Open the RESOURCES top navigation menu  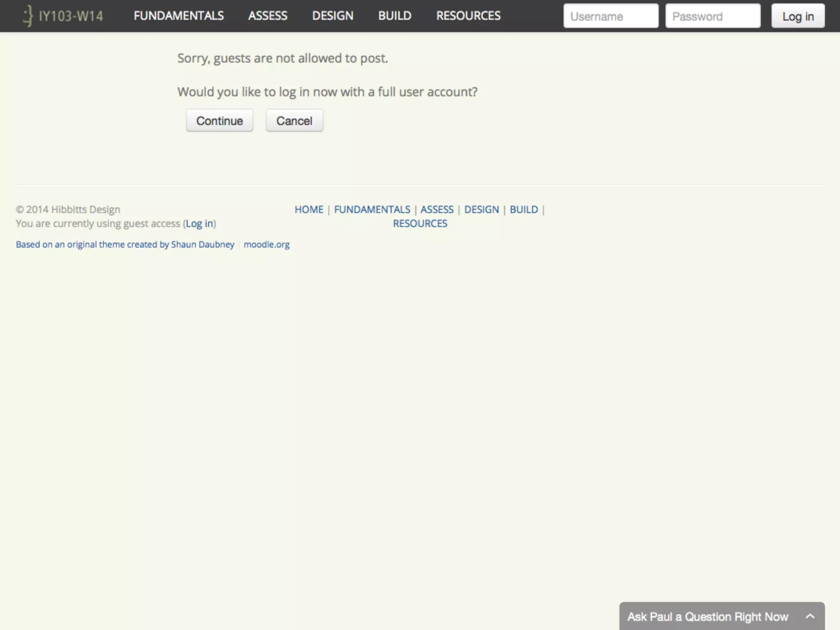468,16
